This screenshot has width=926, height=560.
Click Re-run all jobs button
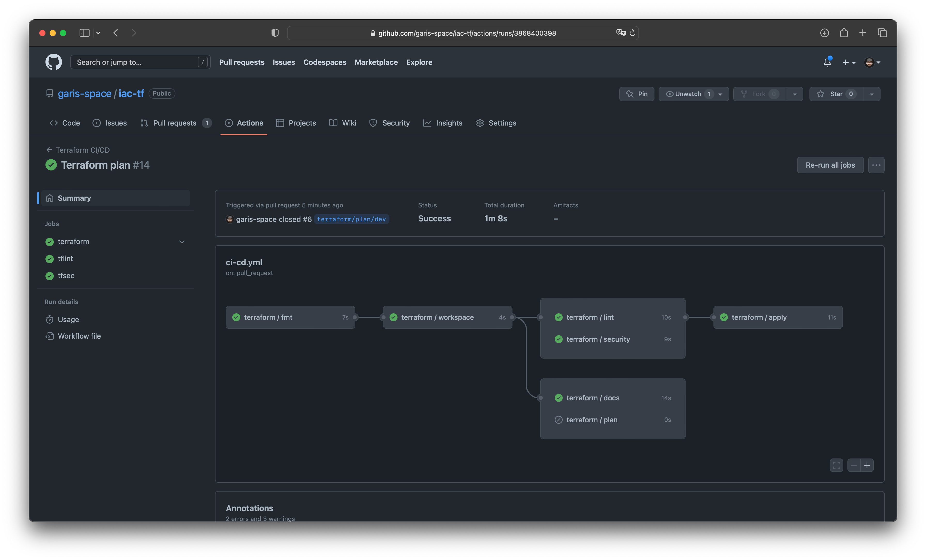click(830, 165)
